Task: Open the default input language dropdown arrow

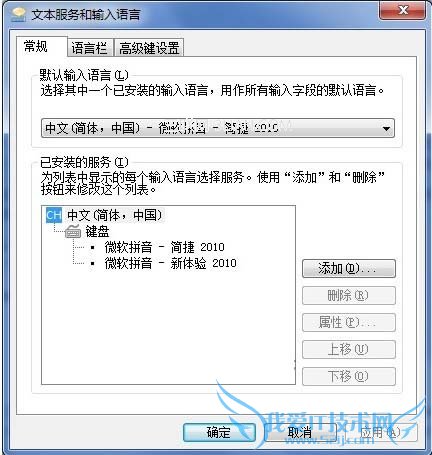Action: pyautogui.click(x=386, y=128)
